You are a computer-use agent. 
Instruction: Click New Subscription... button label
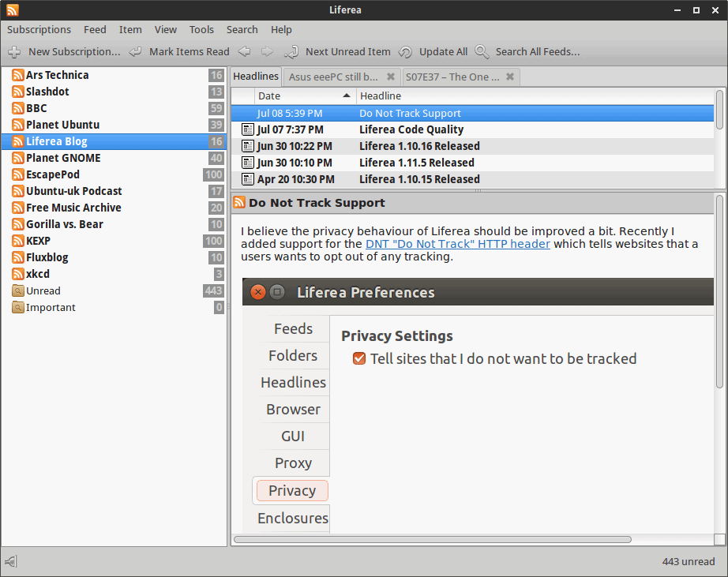coord(74,52)
